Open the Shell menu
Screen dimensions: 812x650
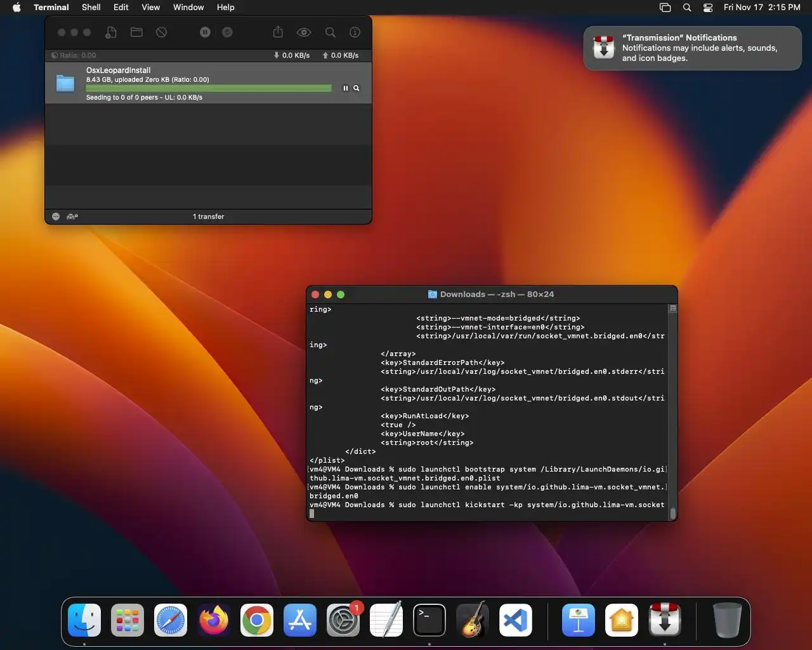[x=91, y=8]
